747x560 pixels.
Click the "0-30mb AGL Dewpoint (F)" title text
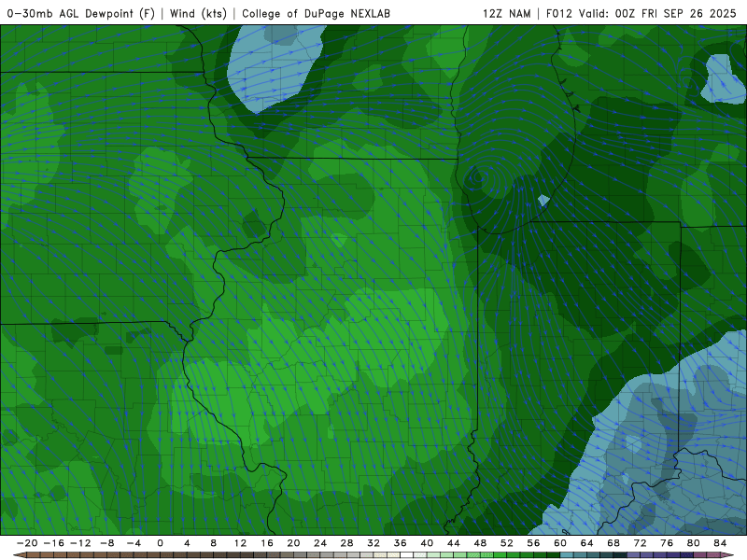click(x=81, y=13)
